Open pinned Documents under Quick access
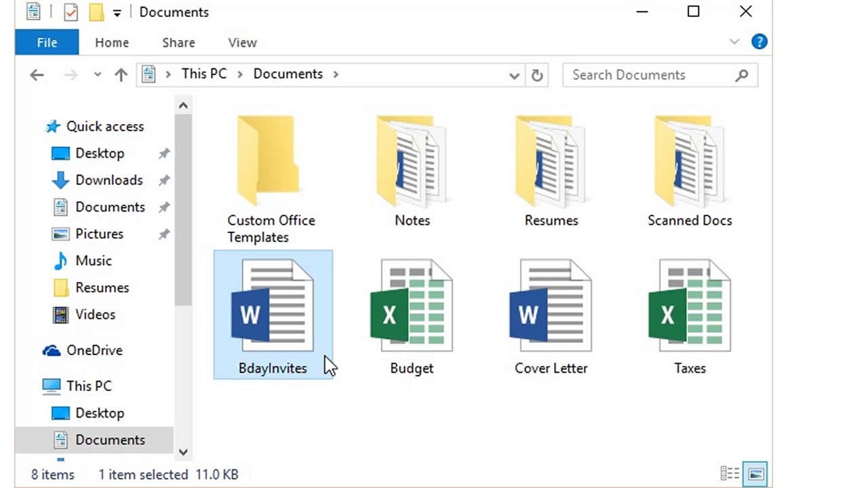Screen dimensions: 868x488 point(98,207)
